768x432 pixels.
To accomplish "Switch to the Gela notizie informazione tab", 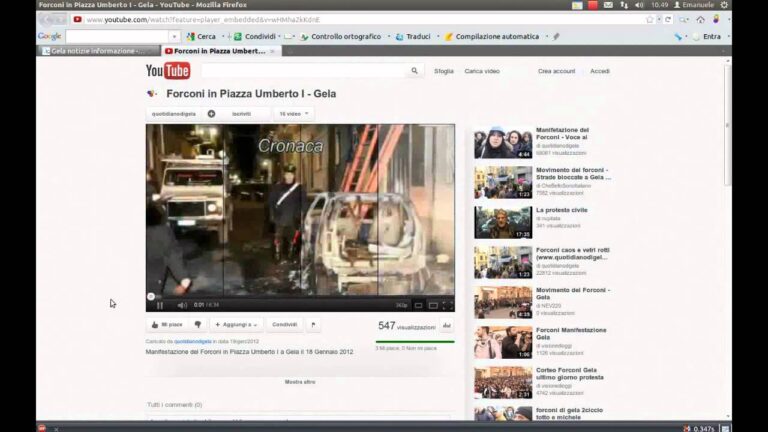I will click(97, 50).
